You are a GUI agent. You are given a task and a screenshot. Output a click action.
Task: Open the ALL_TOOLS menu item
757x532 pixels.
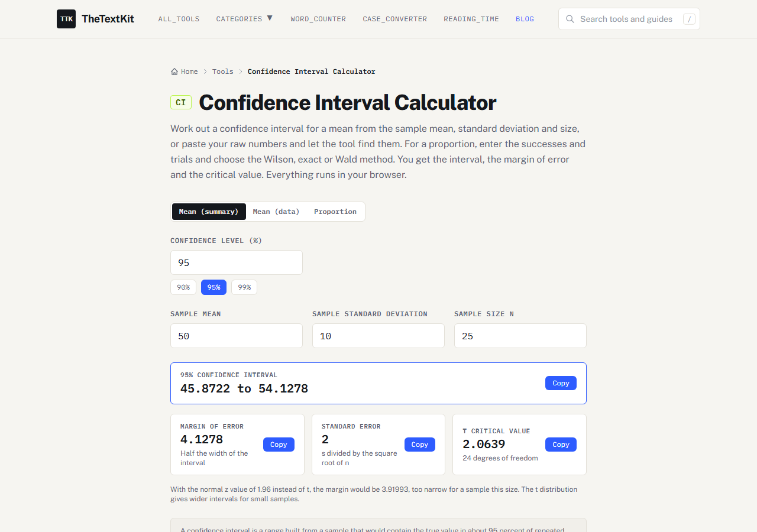coord(179,19)
